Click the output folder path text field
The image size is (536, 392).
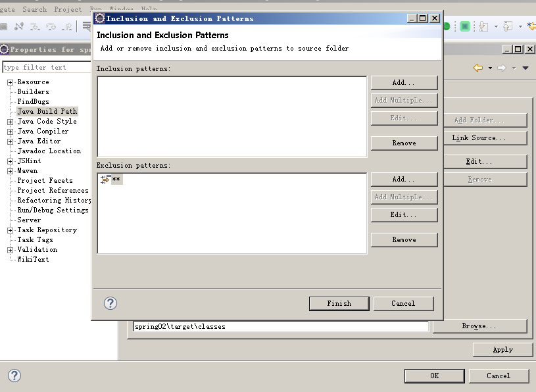pyautogui.click(x=280, y=326)
